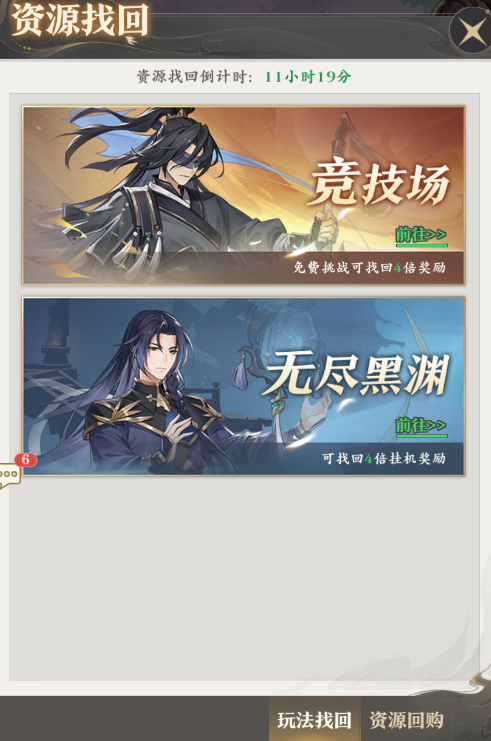Select the 竞技场 title text on the banner
The image size is (491, 741).
pyautogui.click(x=379, y=183)
